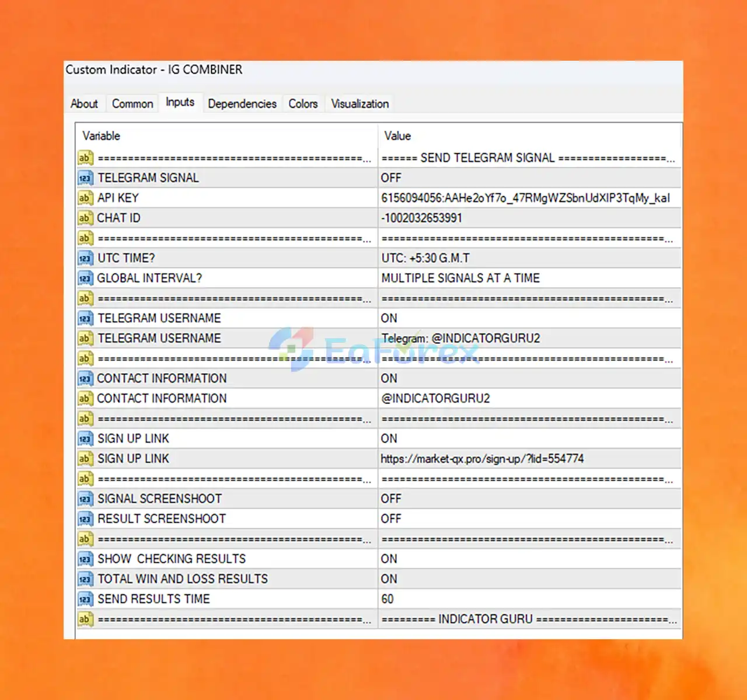Click the icon beside SIGNAL SCREENSHOOT
Viewport: 747px width, 700px height.
[85, 499]
